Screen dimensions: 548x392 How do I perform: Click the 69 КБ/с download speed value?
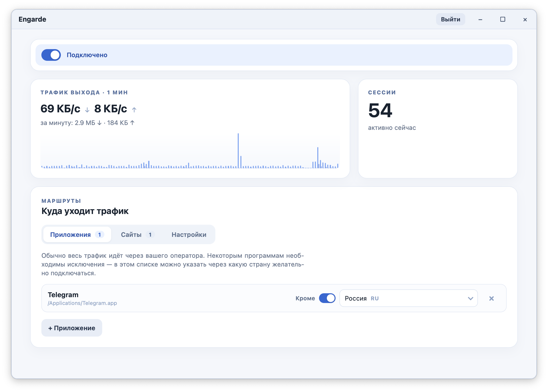click(60, 108)
